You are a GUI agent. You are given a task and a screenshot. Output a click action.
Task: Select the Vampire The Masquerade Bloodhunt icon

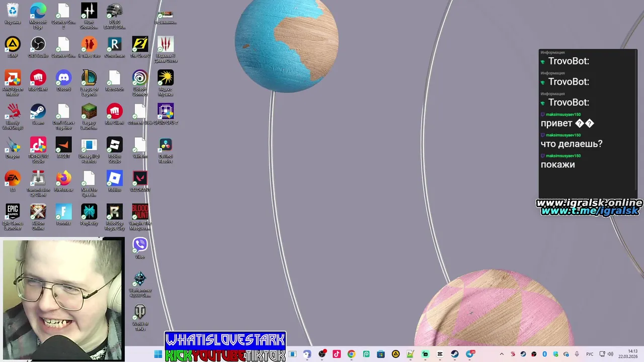click(140, 217)
